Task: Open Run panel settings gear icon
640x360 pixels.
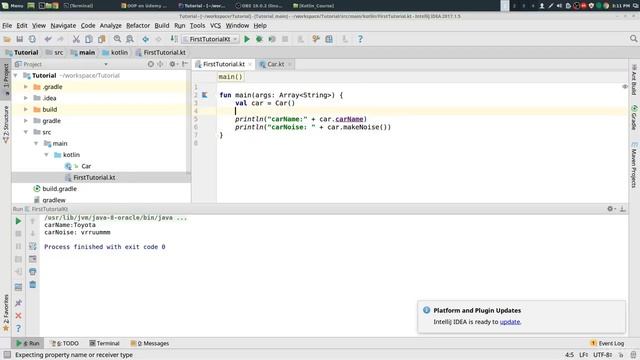Action: 610,209
